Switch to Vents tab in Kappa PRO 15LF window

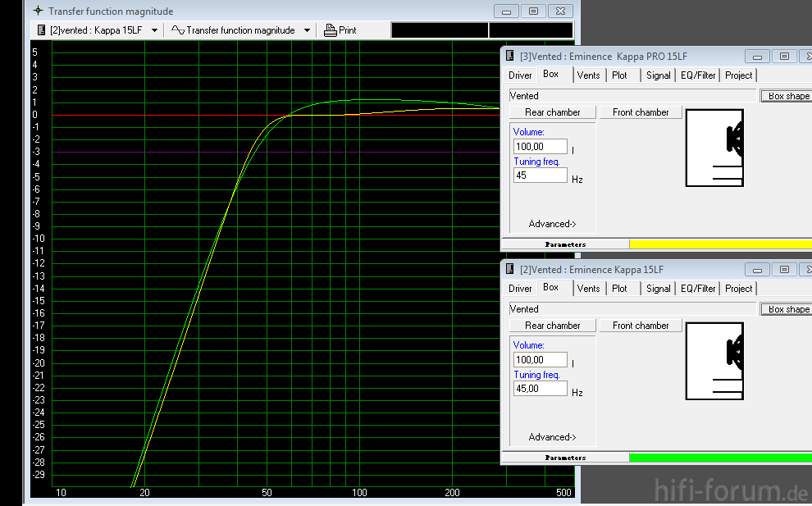pos(588,75)
